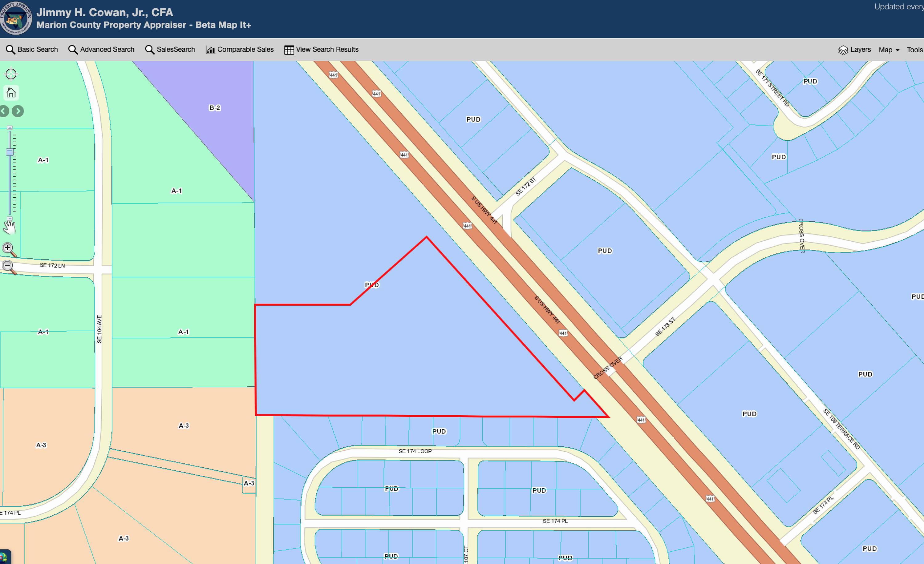Click zoom slider top increment arrow

pyautogui.click(x=10, y=128)
